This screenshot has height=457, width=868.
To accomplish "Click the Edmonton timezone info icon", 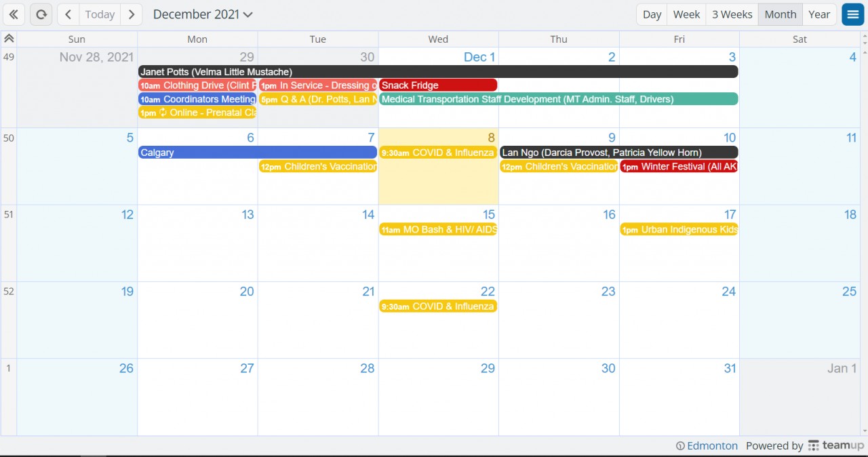I will pyautogui.click(x=680, y=446).
